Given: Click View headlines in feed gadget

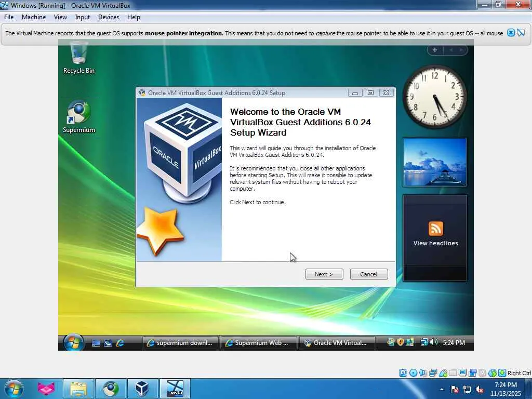Looking at the screenshot, I should pos(436,243).
